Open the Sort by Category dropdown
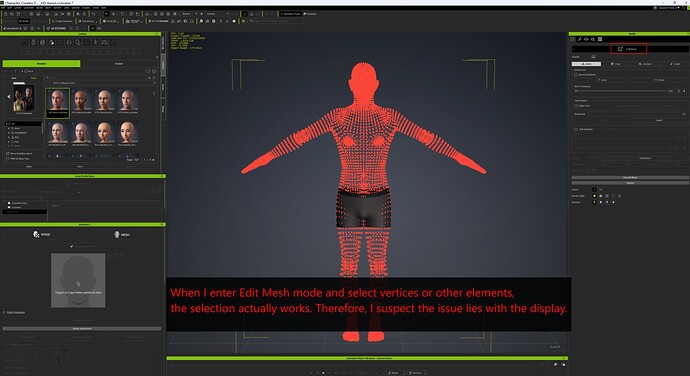Screen dimensions: 690x376 [x=101, y=83]
